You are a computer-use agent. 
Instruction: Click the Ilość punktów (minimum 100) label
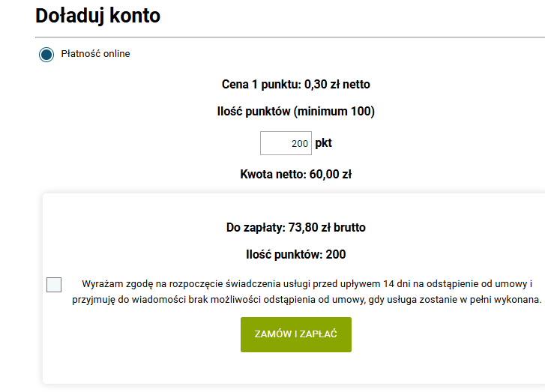295,112
